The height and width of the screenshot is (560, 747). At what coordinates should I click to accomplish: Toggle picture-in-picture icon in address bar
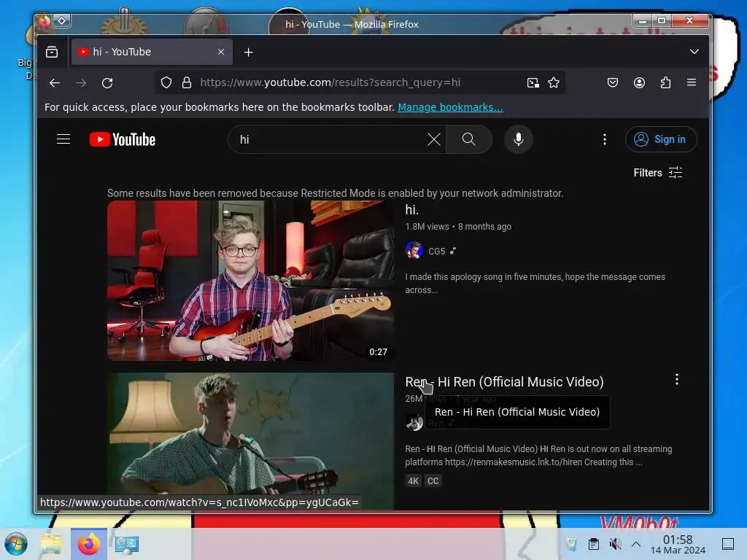[533, 83]
